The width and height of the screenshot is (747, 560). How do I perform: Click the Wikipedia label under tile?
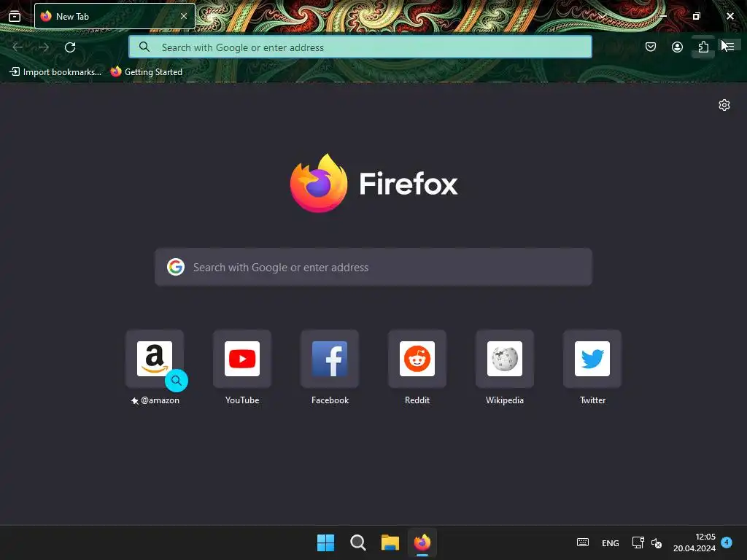[x=505, y=400]
